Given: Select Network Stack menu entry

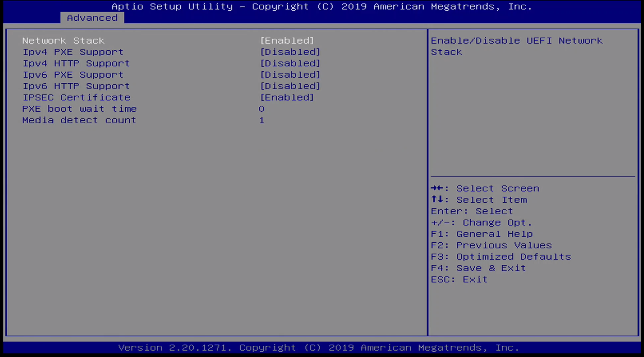Looking at the screenshot, I should 63,40.
